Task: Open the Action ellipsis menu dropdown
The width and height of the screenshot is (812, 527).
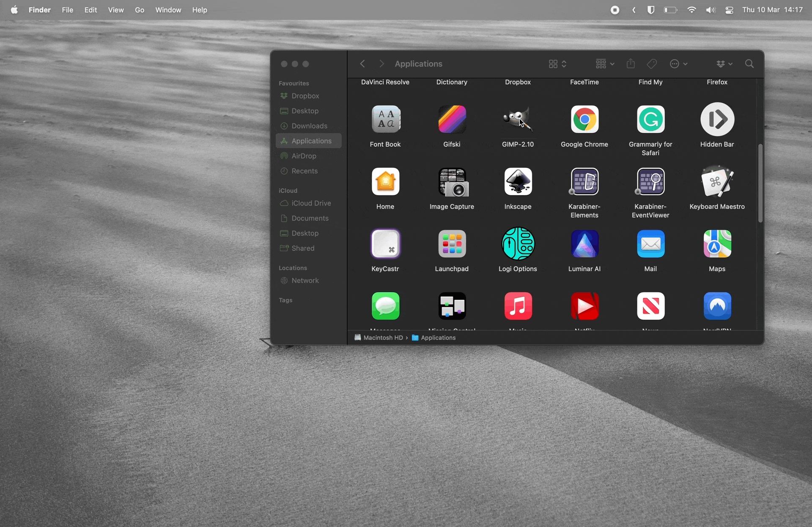Action: point(679,64)
